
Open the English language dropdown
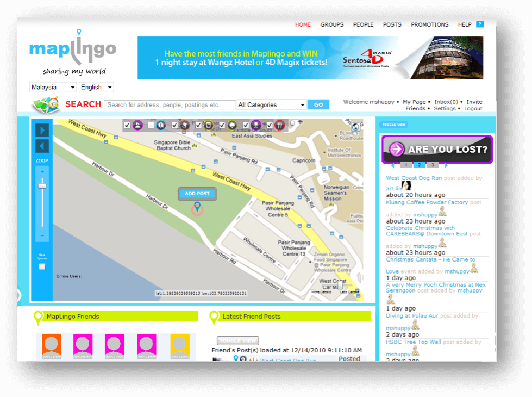coord(96,87)
